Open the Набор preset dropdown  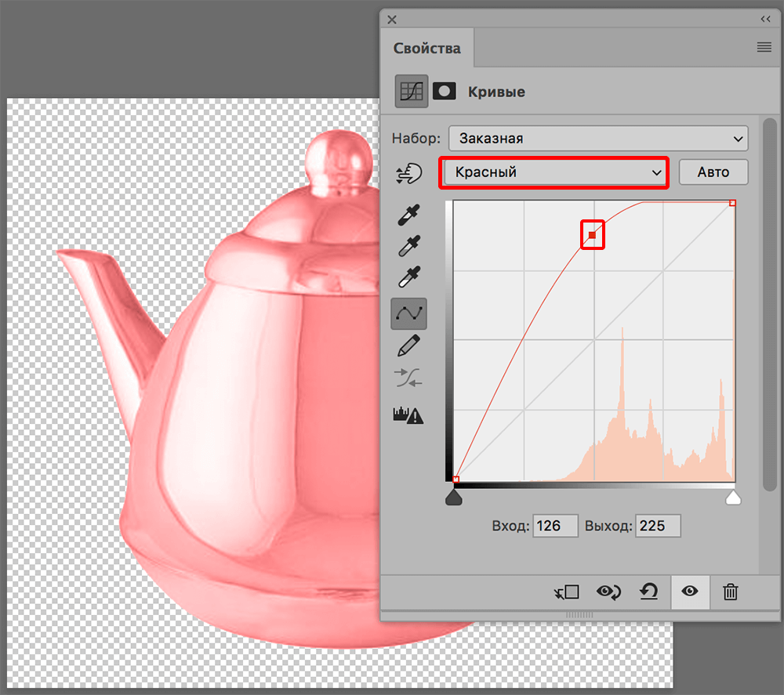(x=598, y=139)
